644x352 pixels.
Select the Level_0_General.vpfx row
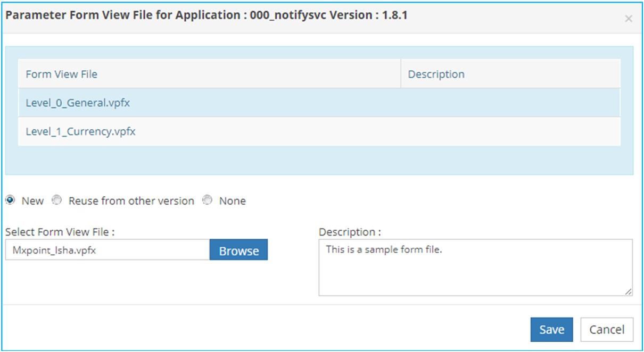click(x=319, y=103)
